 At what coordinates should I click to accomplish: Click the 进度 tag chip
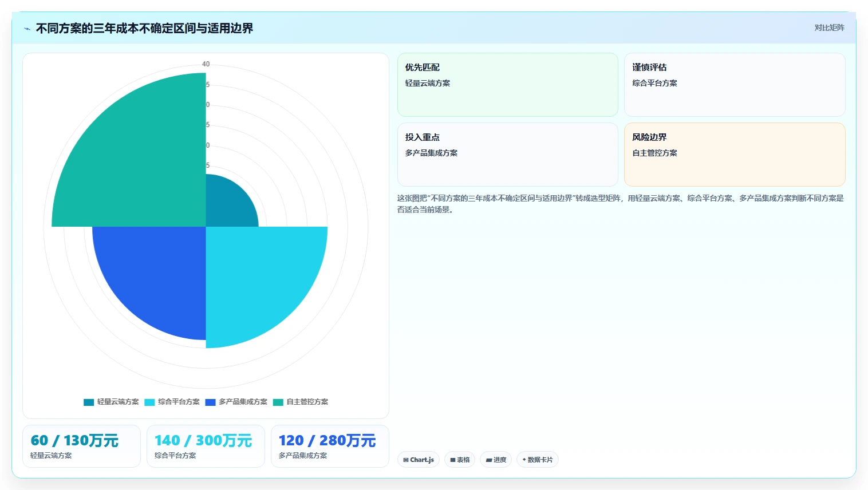point(496,460)
